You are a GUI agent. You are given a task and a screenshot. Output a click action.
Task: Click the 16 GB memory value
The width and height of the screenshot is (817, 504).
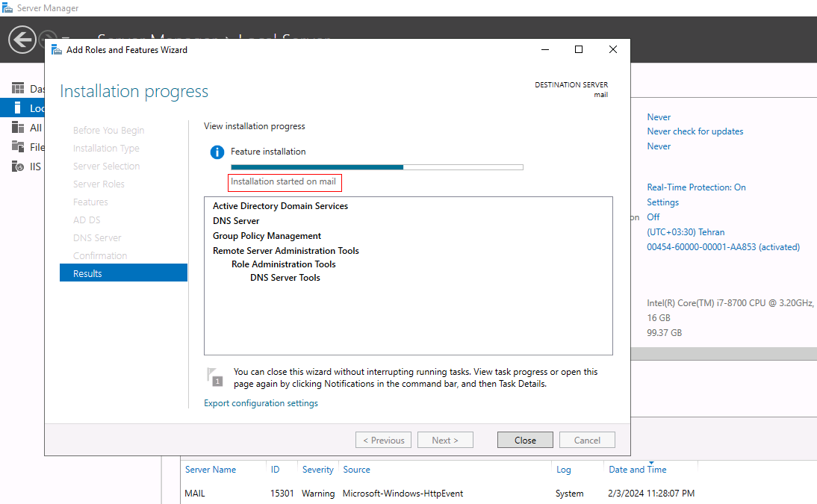[659, 318]
